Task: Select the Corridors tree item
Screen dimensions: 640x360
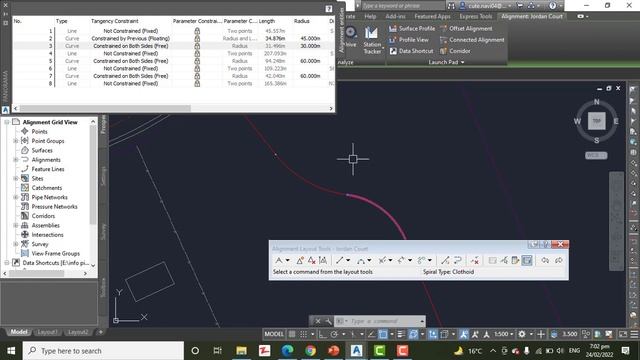Action: [x=43, y=216]
